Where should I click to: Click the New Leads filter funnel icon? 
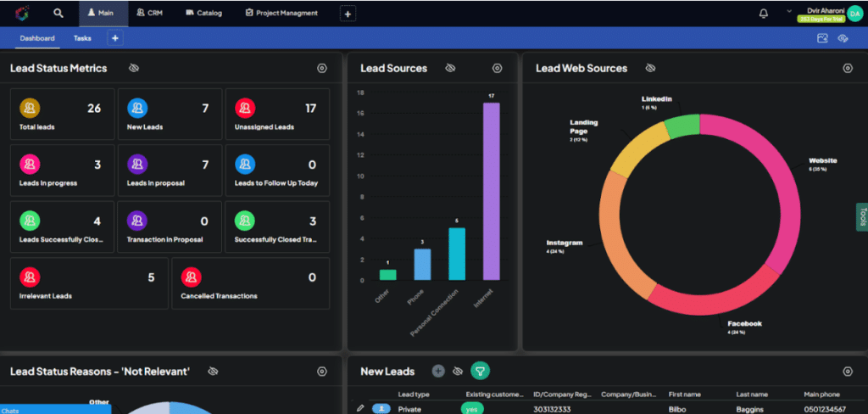point(480,371)
